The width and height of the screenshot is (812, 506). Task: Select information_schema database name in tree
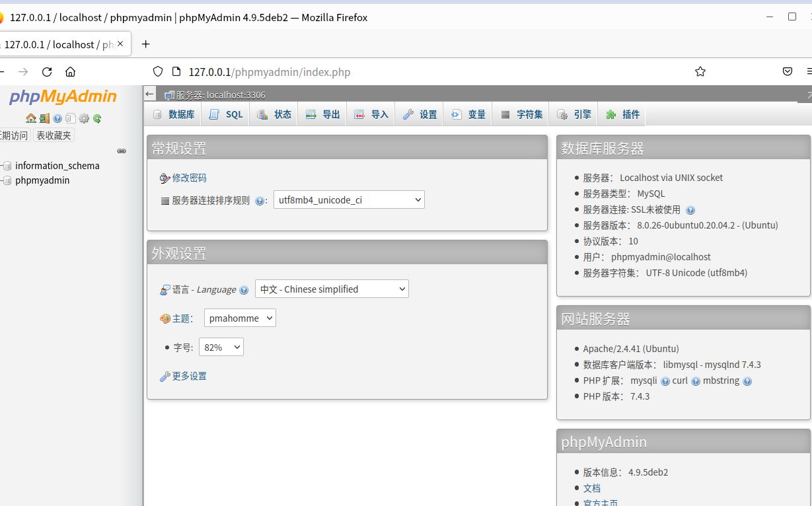pos(57,166)
